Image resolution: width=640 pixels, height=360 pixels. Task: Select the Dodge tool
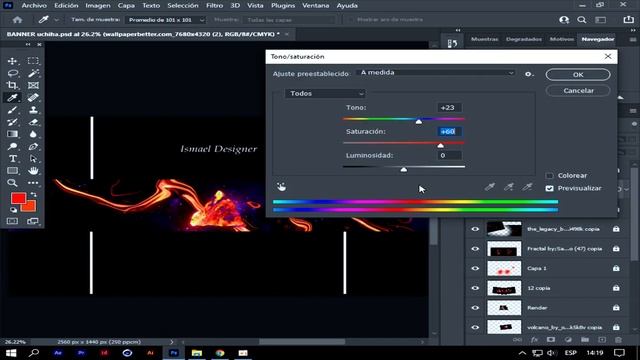point(12,146)
